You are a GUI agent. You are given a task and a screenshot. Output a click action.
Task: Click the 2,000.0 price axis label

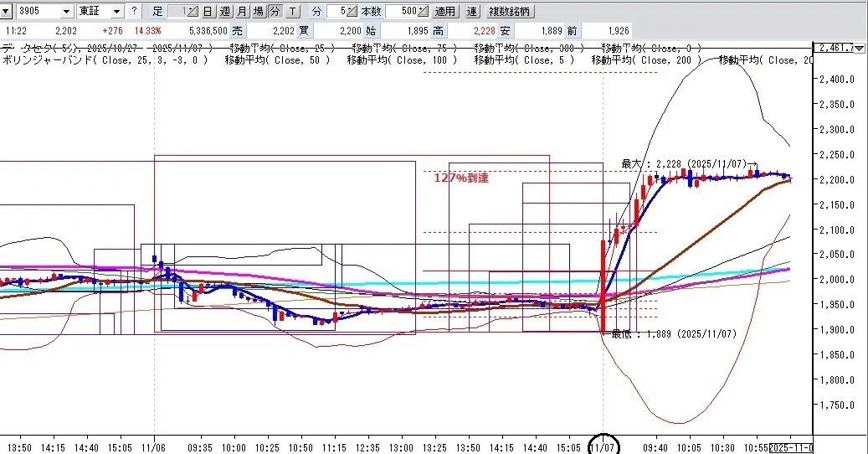click(x=836, y=280)
